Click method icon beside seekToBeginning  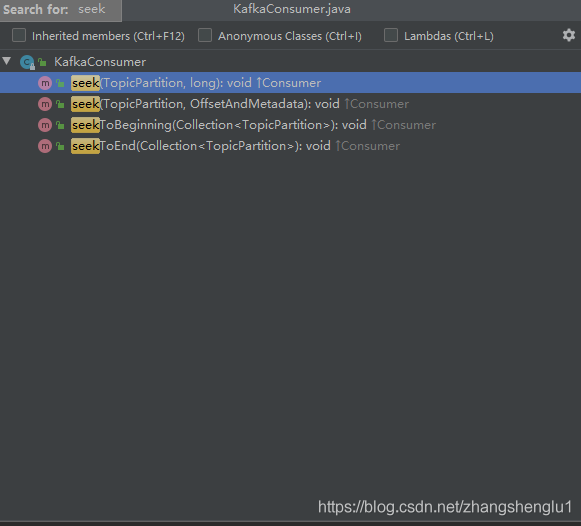click(45, 125)
